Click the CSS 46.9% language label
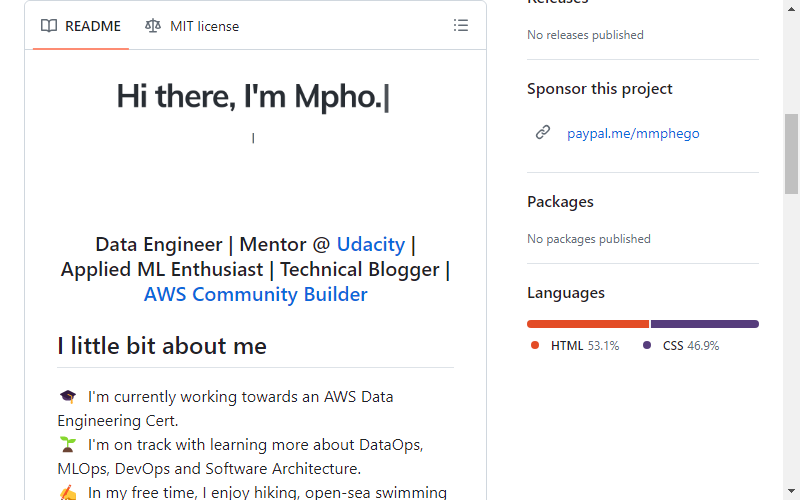800x500 pixels. point(691,346)
